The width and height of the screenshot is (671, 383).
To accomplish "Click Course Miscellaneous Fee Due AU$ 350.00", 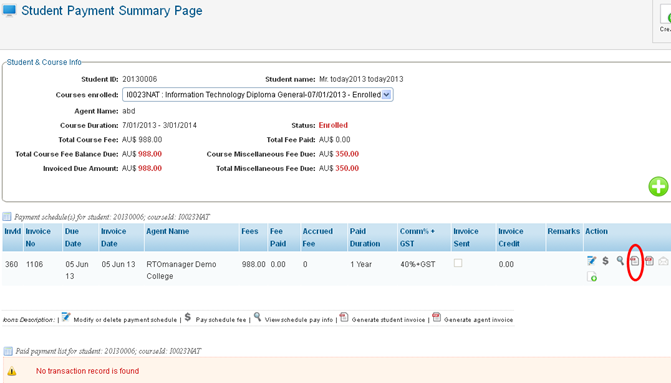I will coord(339,154).
